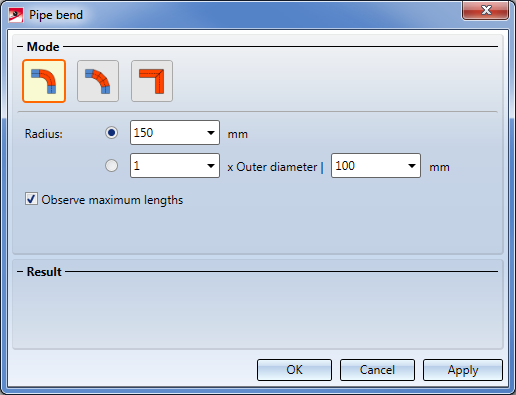Click the 'Observe maximum lengths' label text
The width and height of the screenshot is (516, 395).
(x=112, y=200)
